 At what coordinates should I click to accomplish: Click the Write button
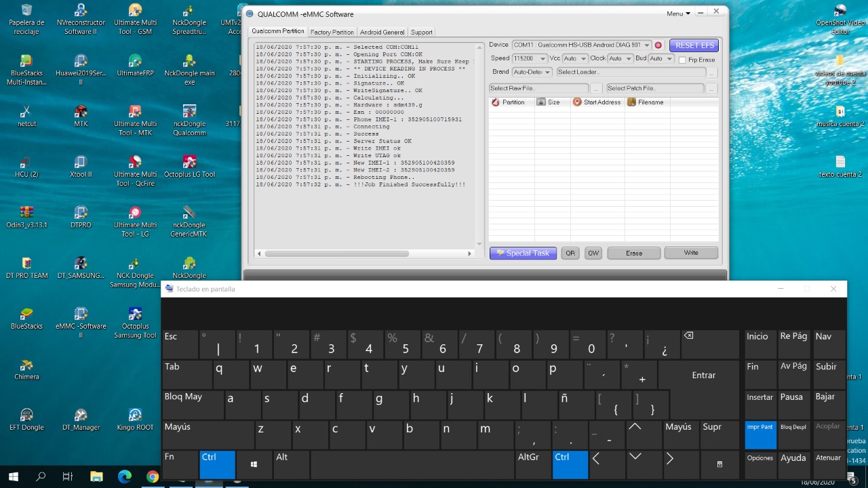click(691, 253)
